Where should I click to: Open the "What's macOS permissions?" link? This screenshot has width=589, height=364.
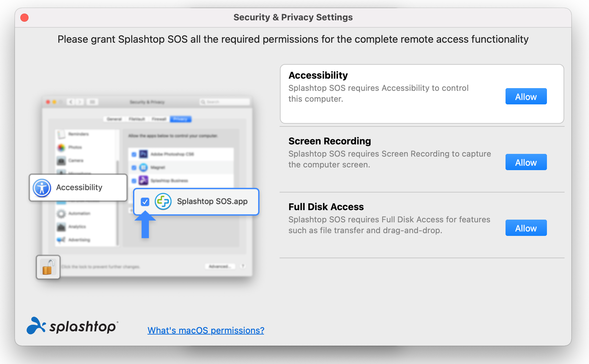coord(206,330)
